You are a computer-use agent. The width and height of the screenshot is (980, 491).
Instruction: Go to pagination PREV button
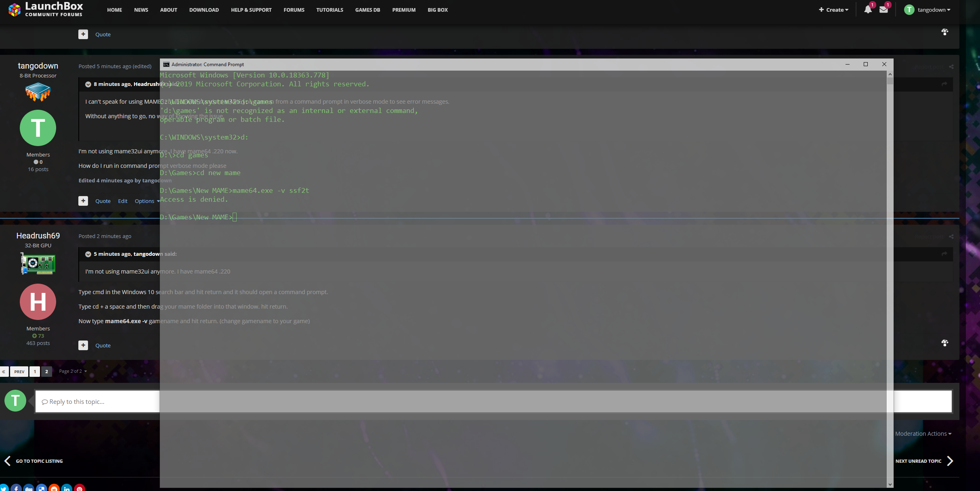[19, 372]
